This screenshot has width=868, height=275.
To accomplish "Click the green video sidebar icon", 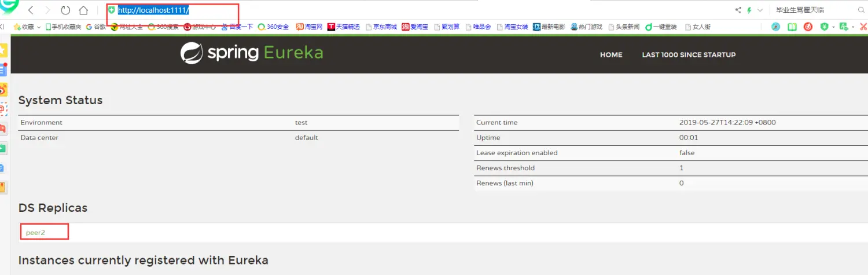I will [x=3, y=148].
